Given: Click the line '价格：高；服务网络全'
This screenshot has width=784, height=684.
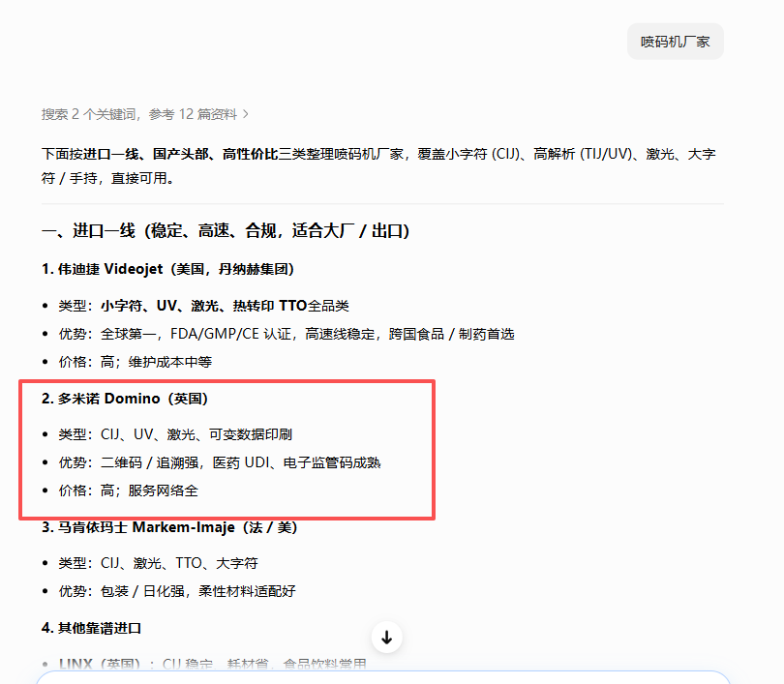Looking at the screenshot, I should pyautogui.click(x=128, y=491).
